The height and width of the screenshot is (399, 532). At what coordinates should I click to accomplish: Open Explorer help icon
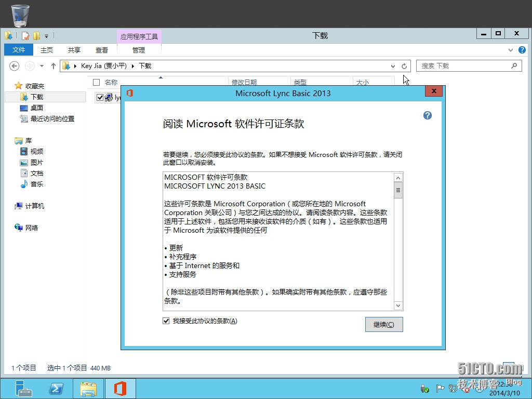tap(522, 50)
